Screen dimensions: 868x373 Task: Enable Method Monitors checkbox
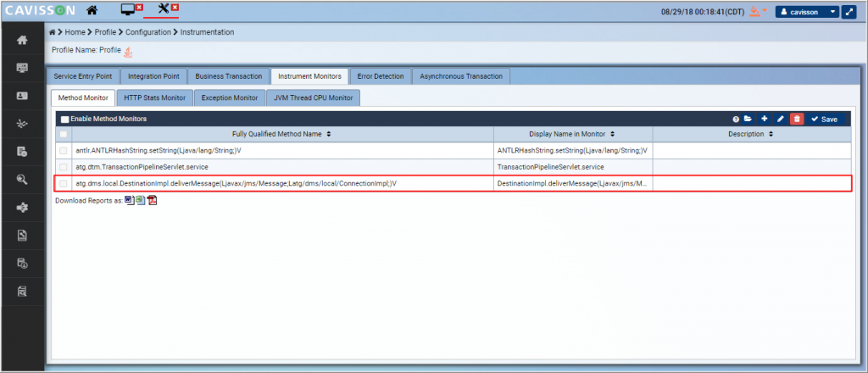pyautogui.click(x=65, y=120)
